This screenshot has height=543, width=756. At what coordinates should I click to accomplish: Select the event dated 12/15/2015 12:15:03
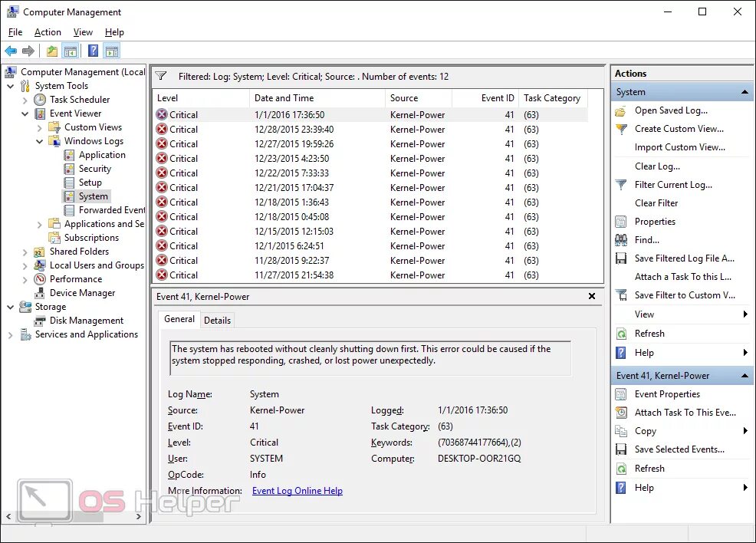[x=371, y=232]
